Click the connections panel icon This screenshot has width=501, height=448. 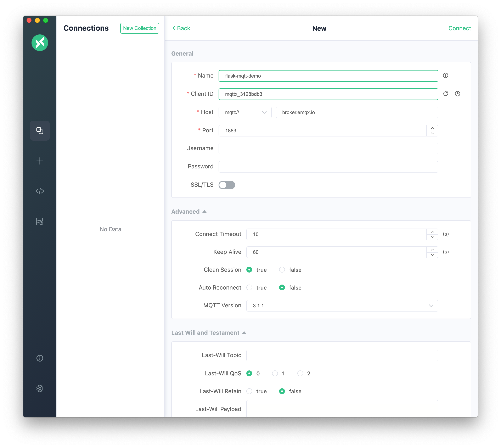point(39,130)
